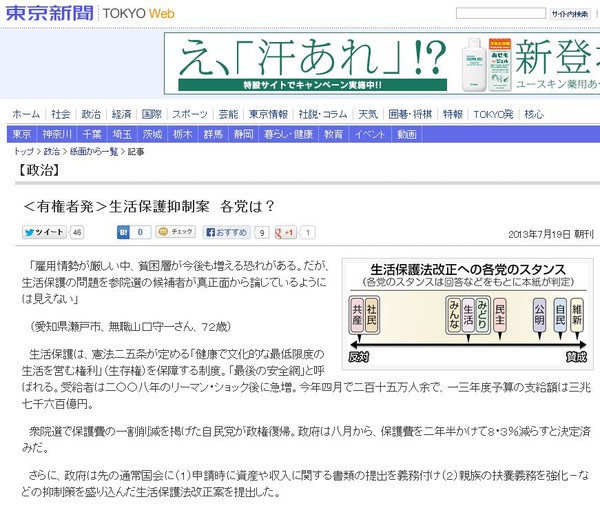This screenshot has height=506, width=600.
Task: Open the 天気 menu item
Action: click(368, 114)
